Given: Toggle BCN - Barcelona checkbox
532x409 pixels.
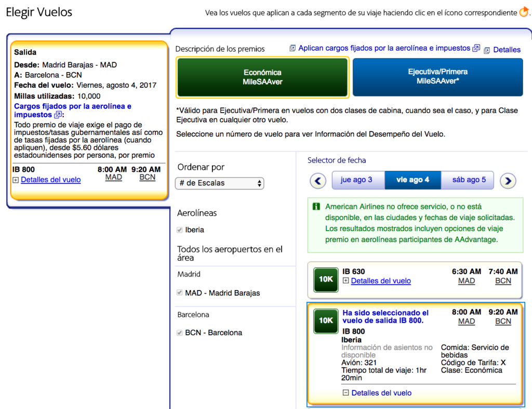Looking at the screenshot, I should click(179, 333).
